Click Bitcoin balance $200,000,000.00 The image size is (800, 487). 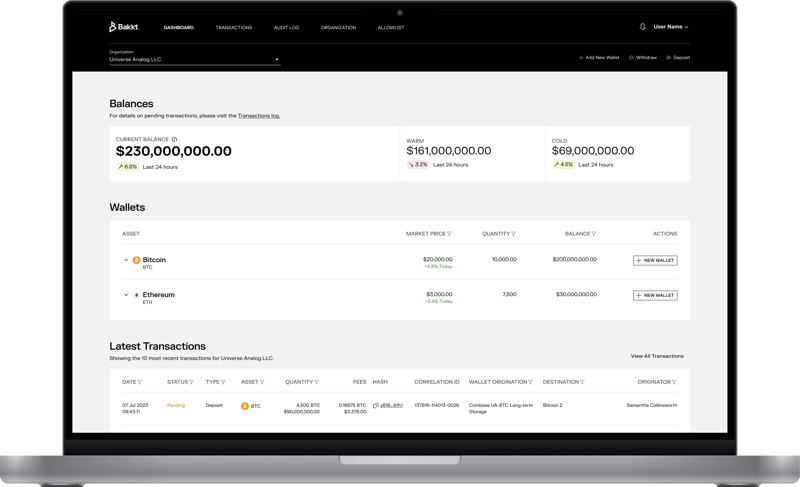tap(574, 260)
